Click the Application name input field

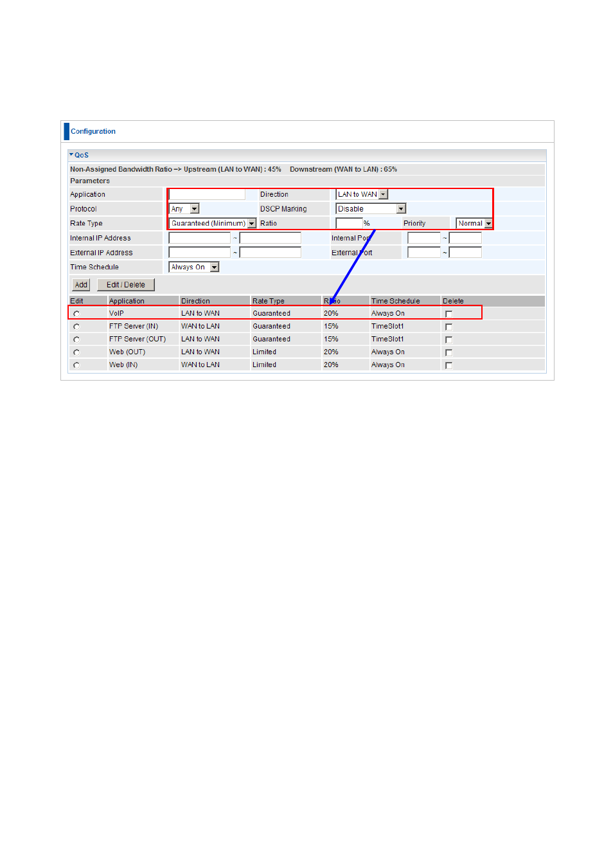pos(207,194)
